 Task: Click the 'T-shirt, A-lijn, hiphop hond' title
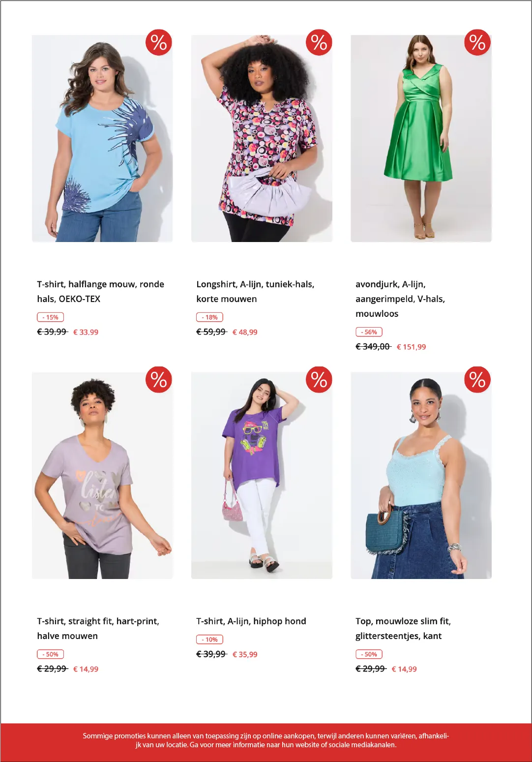click(251, 621)
